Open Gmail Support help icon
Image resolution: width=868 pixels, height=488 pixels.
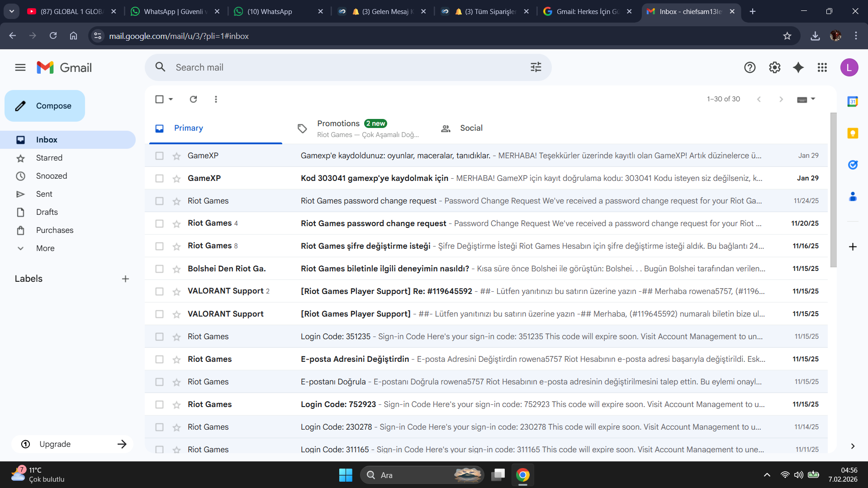(750, 67)
